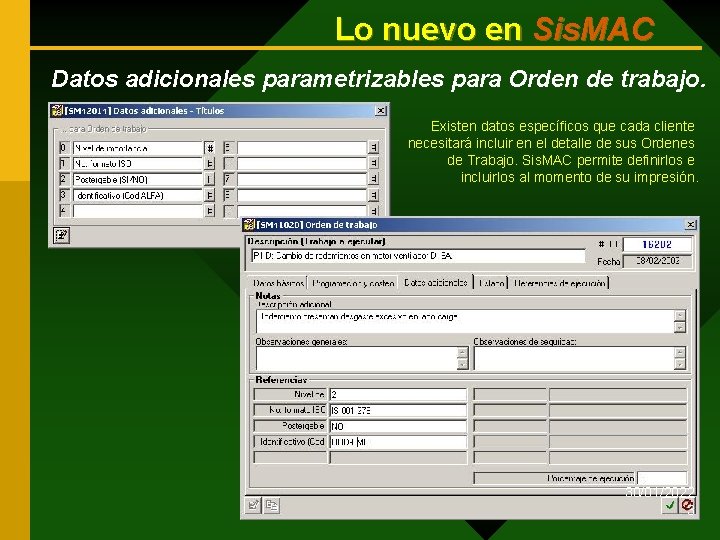Close the Datos adicionales - Títulos window
Screen dimensions: 720x540
pyautogui.click(x=380, y=111)
